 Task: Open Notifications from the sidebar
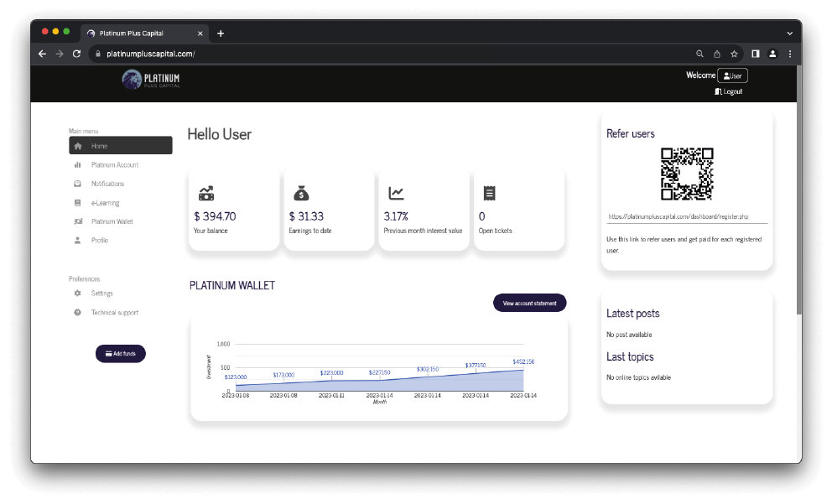pos(107,184)
